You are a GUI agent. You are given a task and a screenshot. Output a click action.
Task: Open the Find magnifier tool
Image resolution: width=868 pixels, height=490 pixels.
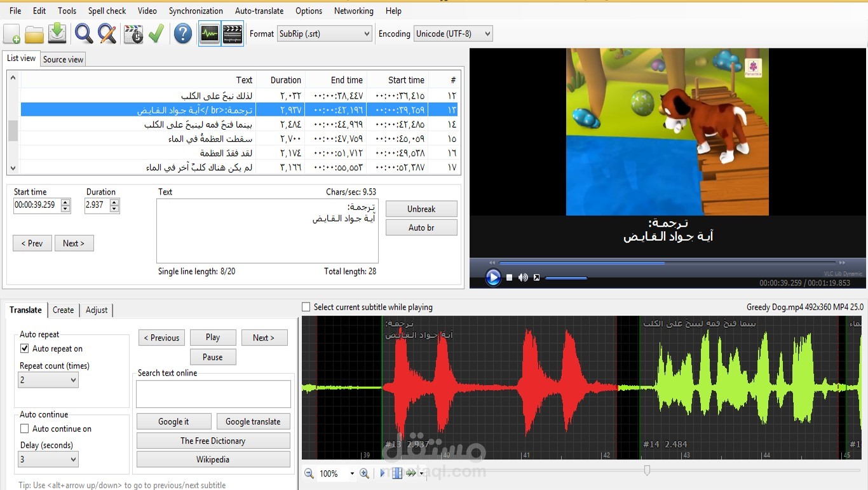84,34
